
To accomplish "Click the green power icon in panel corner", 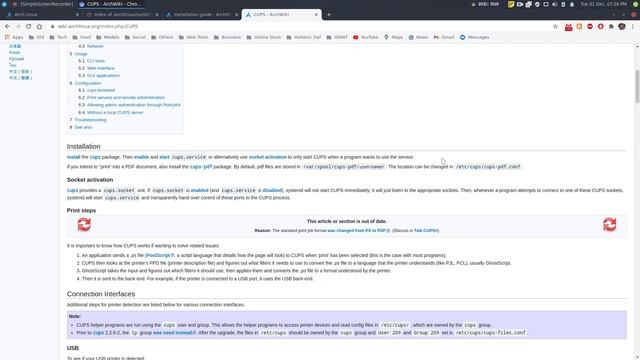I will click(x=635, y=4).
